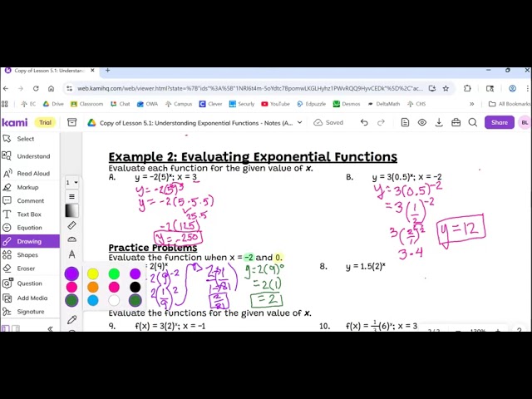The height and width of the screenshot is (399, 532).
Task: Download the document
Action: coord(439,122)
